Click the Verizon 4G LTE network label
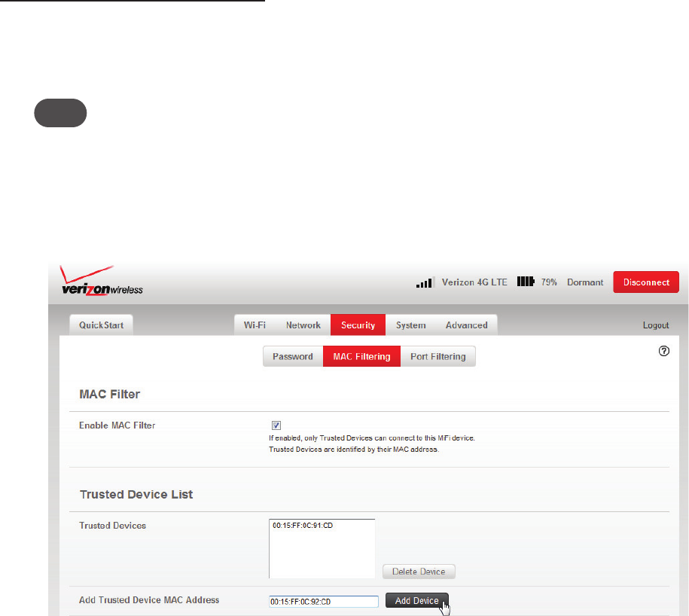This screenshot has width=689, height=616. [474, 282]
